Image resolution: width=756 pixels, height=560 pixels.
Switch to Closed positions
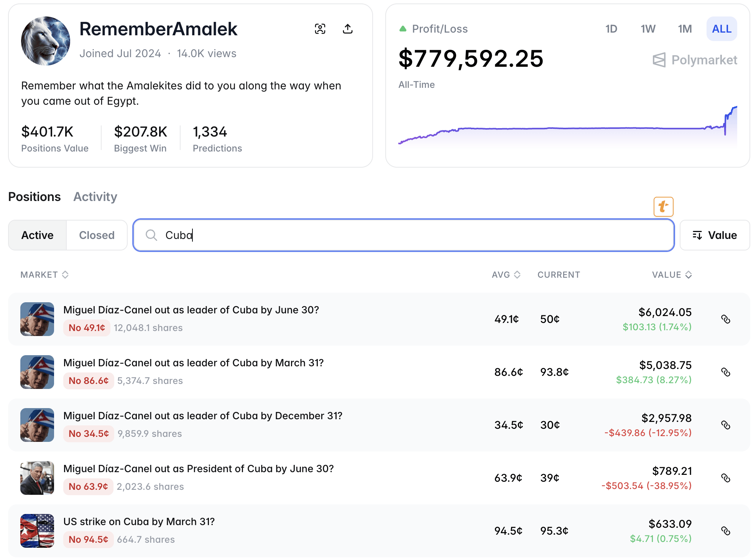[97, 235]
